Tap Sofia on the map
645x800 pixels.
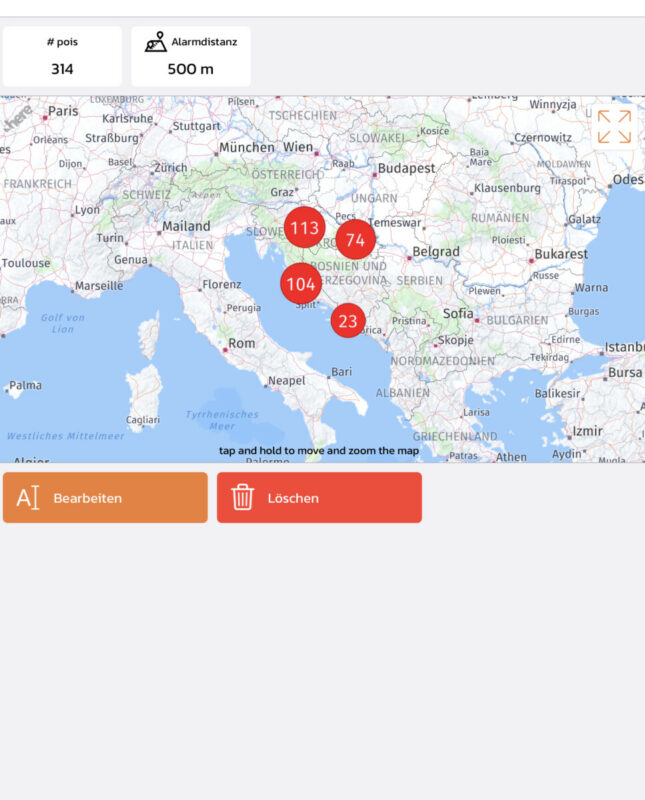pos(458,313)
